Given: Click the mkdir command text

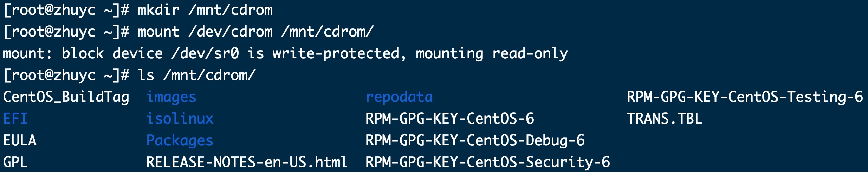Looking at the screenshot, I should [x=158, y=10].
